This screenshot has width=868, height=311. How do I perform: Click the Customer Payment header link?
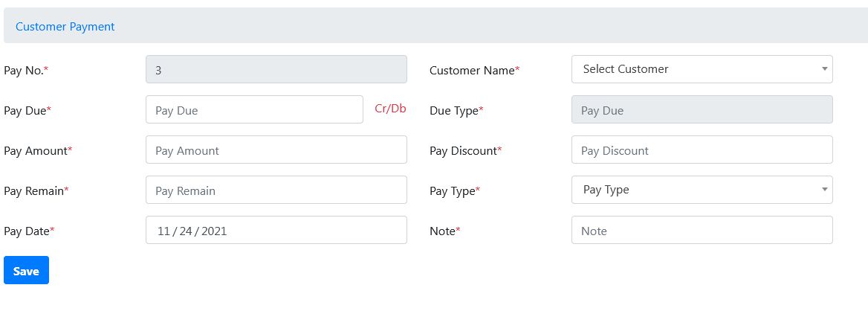[x=65, y=26]
